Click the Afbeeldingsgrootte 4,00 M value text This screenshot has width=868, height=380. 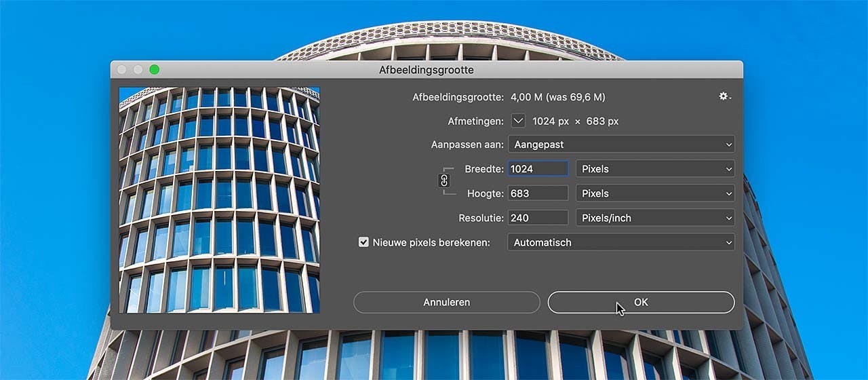pos(558,97)
